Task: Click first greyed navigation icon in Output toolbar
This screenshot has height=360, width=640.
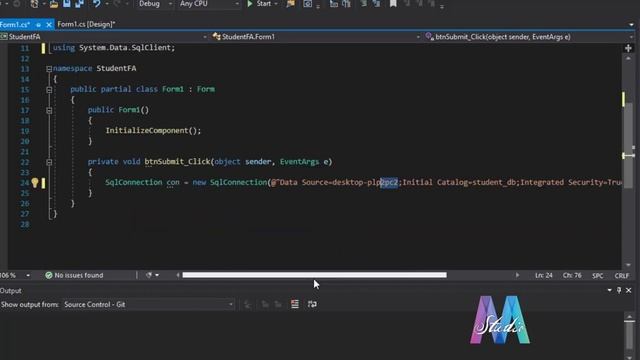Action: click(247, 304)
